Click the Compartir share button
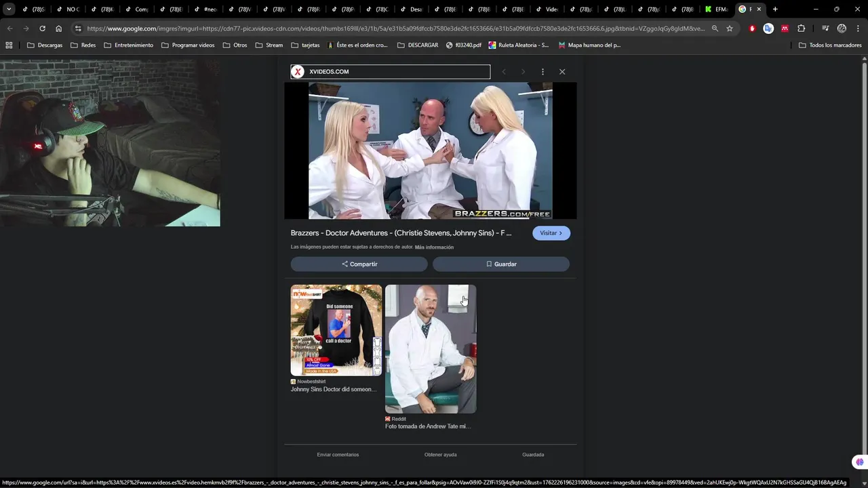 [x=359, y=264]
